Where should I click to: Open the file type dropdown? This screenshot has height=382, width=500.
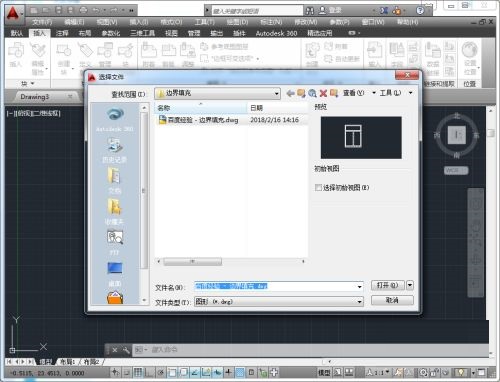(x=359, y=302)
